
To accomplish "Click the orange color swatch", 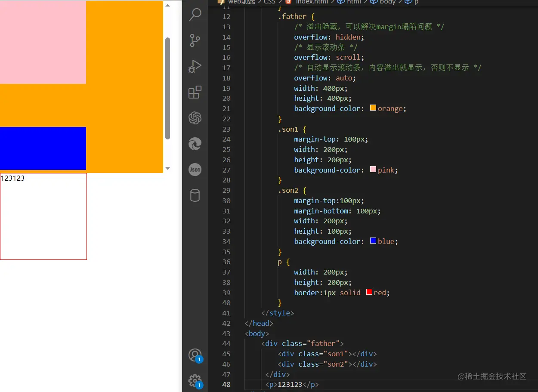I will (373, 108).
